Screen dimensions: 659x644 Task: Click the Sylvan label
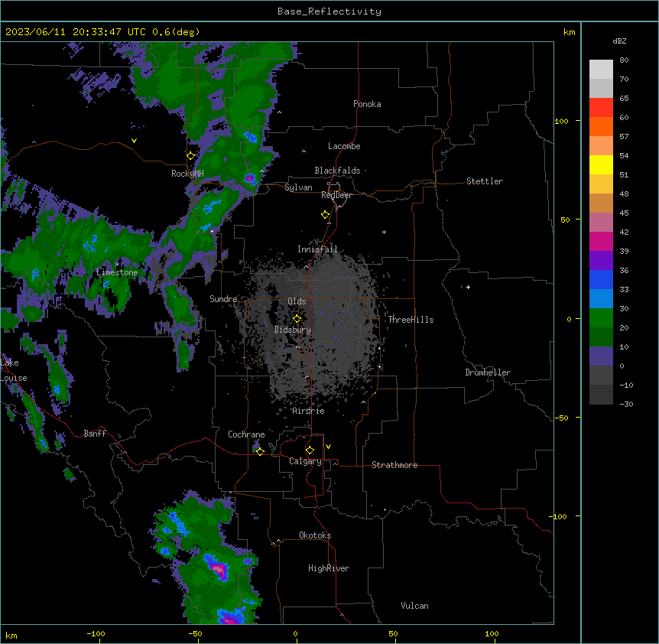(x=298, y=187)
